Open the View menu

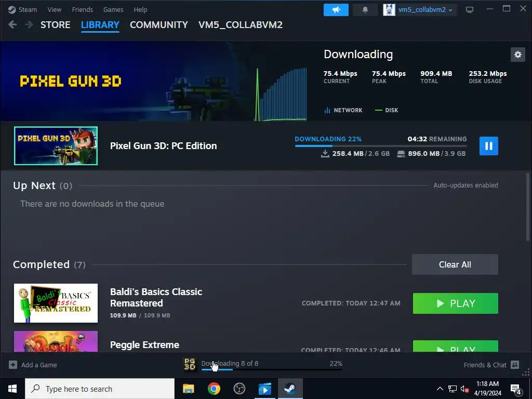click(54, 9)
